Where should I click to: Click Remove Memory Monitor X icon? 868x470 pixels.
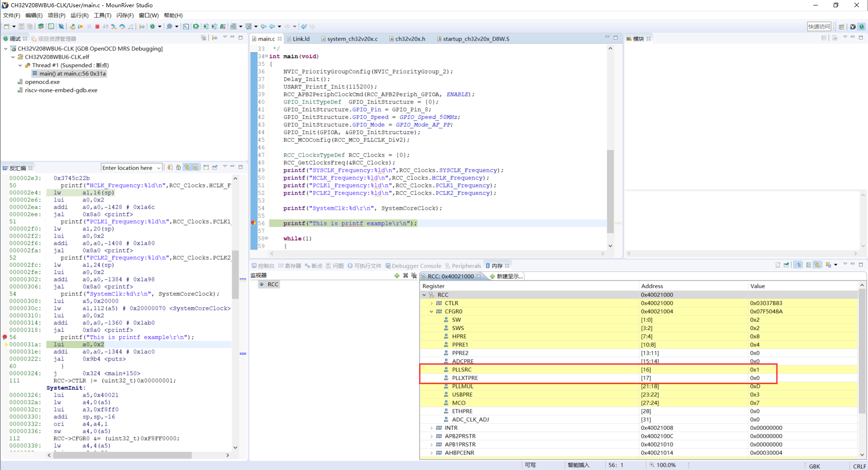tap(406, 276)
